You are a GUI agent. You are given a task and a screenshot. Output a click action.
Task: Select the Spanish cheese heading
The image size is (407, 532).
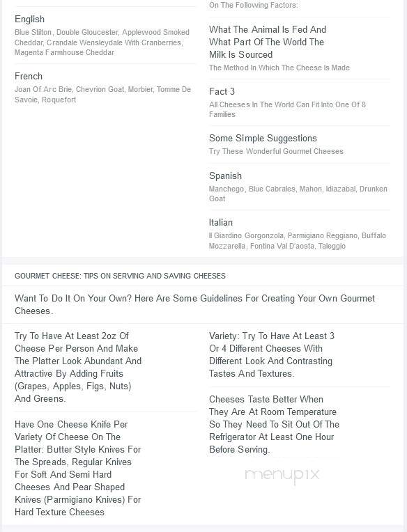pos(225,175)
